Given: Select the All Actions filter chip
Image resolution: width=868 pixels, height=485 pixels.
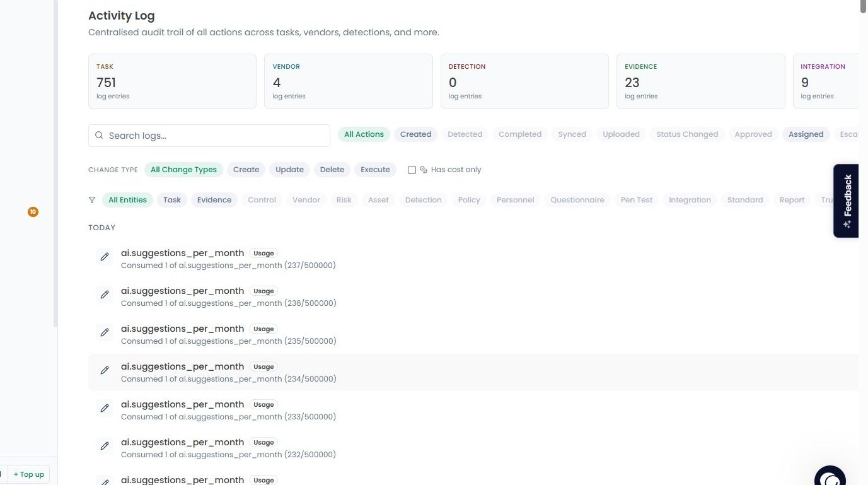Looking at the screenshot, I should coord(364,134).
